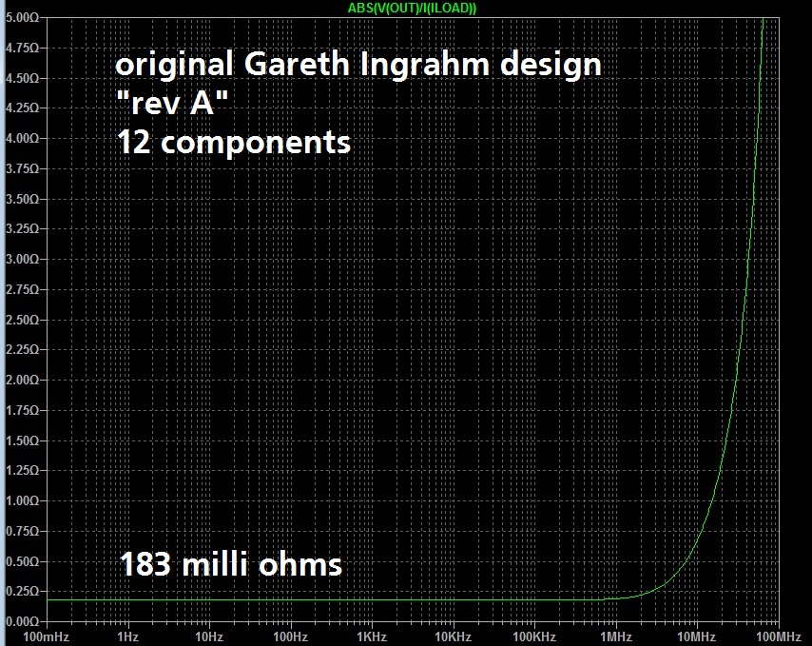Click the 0.00Ω vertical axis label
Image resolution: width=812 pixels, height=646 pixels.
pyautogui.click(x=22, y=621)
